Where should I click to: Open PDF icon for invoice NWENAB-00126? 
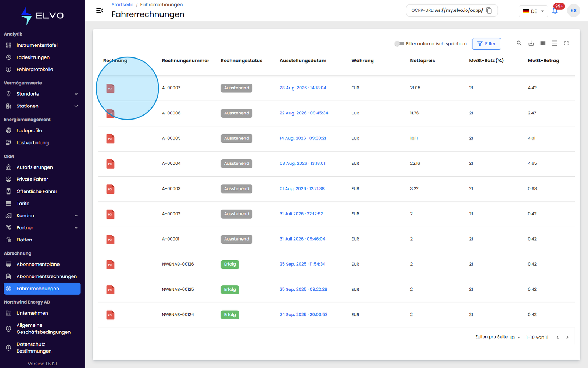110,265
